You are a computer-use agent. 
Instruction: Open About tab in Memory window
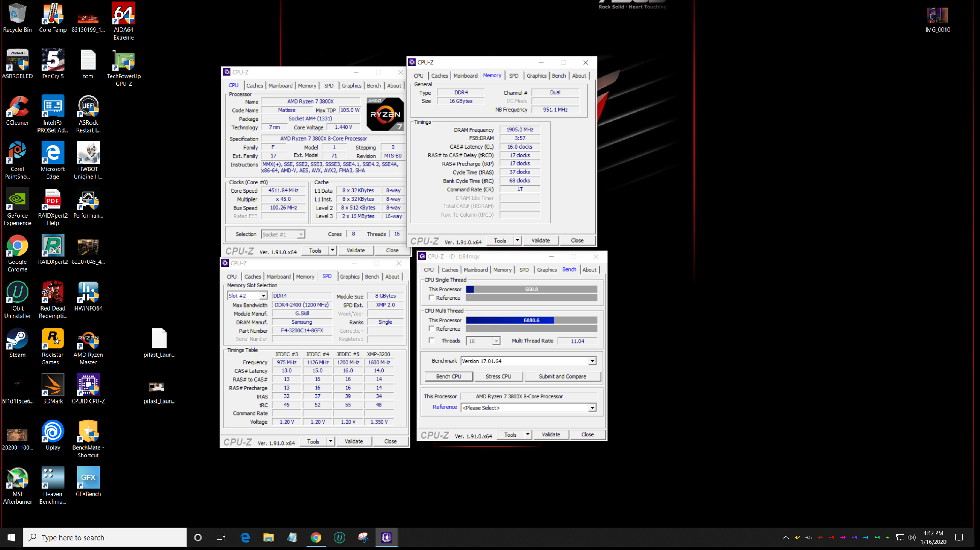[579, 76]
